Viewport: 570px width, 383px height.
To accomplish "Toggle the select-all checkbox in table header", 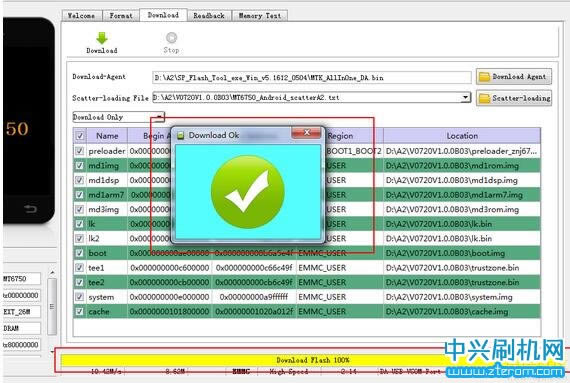I will [x=80, y=136].
